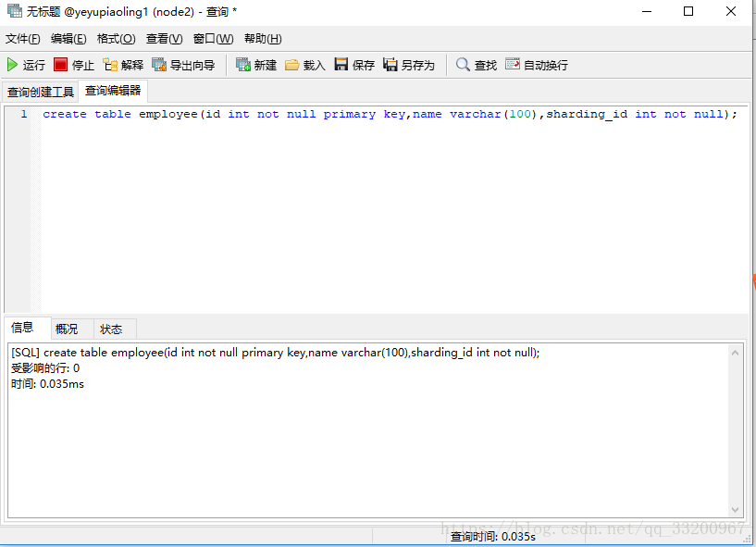Open the 文件 (File) menu

coord(23,39)
